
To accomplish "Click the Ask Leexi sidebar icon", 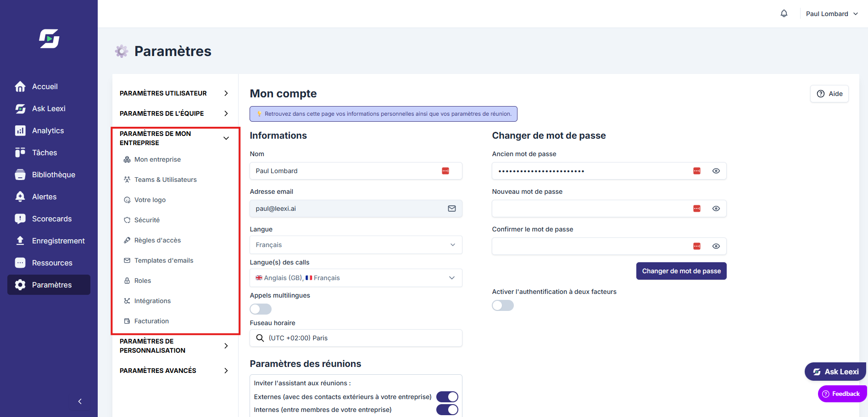I will [x=20, y=108].
